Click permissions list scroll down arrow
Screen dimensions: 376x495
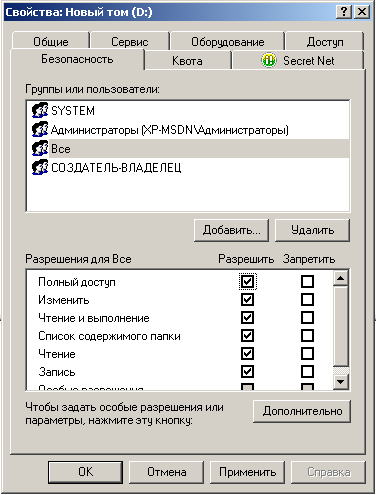point(341,382)
